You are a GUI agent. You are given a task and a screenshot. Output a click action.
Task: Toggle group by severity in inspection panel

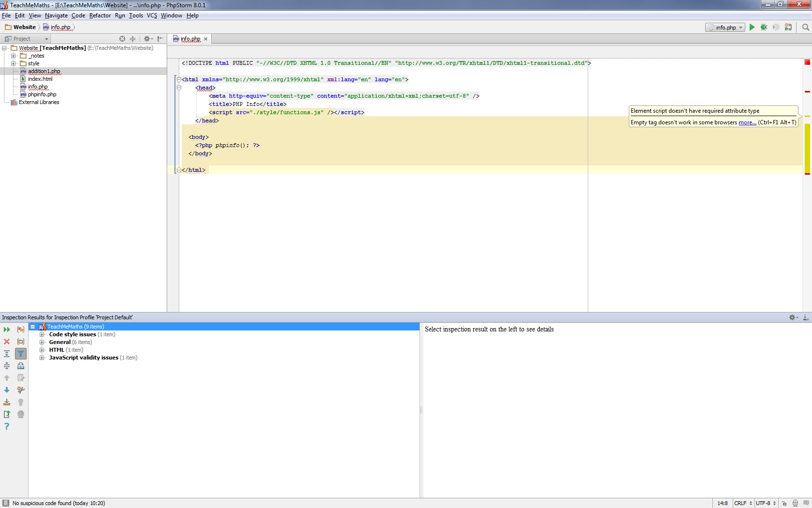tap(21, 329)
